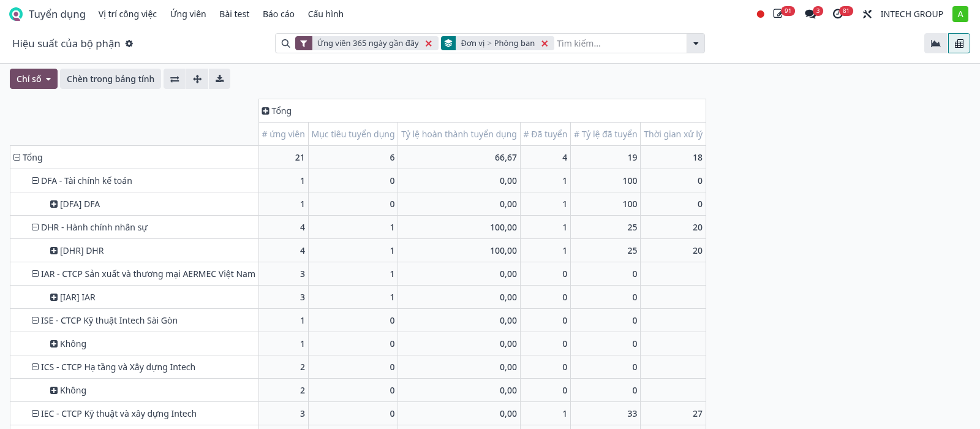The height and width of the screenshot is (429, 980).
Task: Open the activities clock icon
Action: click(x=839, y=14)
